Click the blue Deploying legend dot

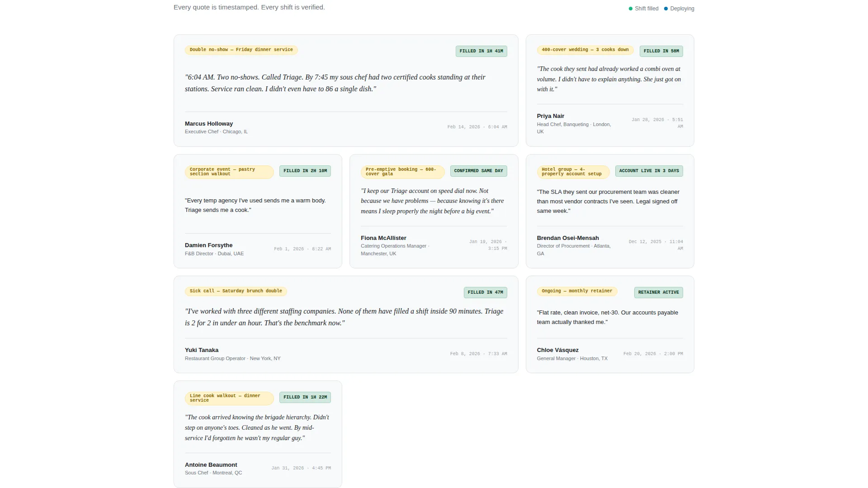coord(666,9)
